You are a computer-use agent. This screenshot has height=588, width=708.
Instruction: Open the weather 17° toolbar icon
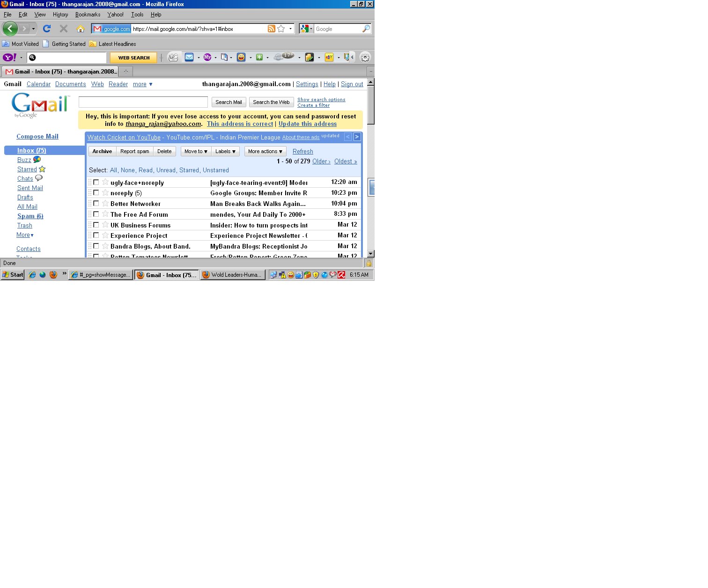284,57
